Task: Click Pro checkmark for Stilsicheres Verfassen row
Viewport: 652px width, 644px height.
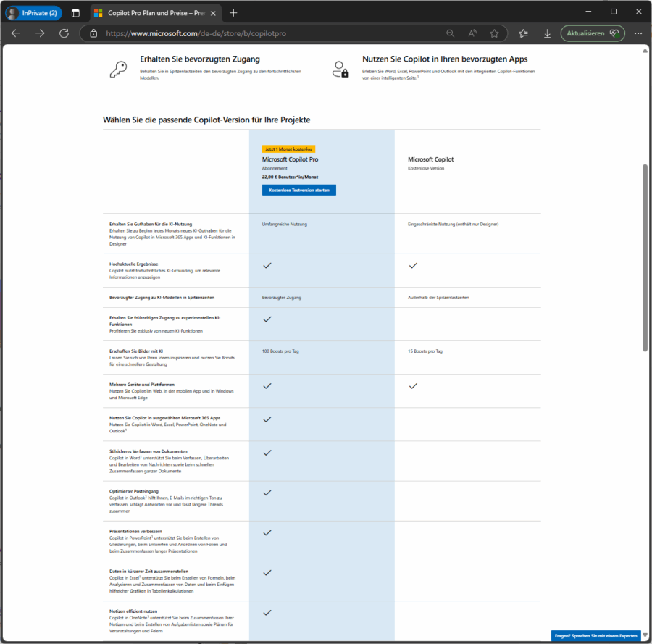Action: coord(267,453)
